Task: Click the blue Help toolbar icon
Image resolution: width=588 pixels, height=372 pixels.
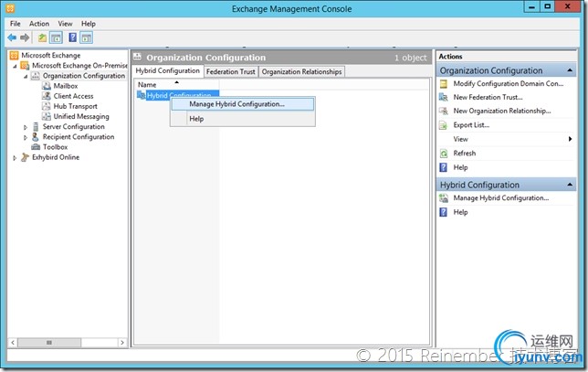Action: click(x=73, y=37)
